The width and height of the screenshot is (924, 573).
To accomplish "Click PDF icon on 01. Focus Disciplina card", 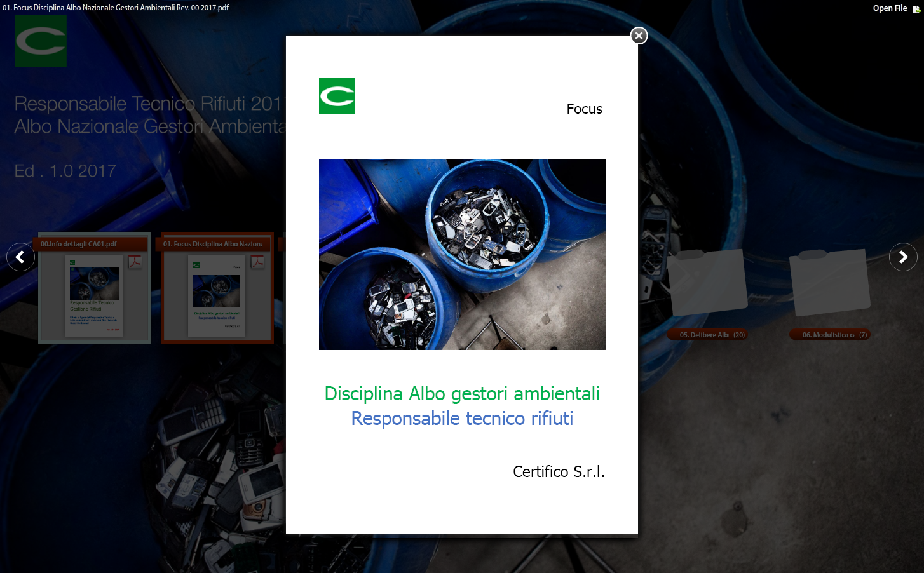I will (x=257, y=262).
